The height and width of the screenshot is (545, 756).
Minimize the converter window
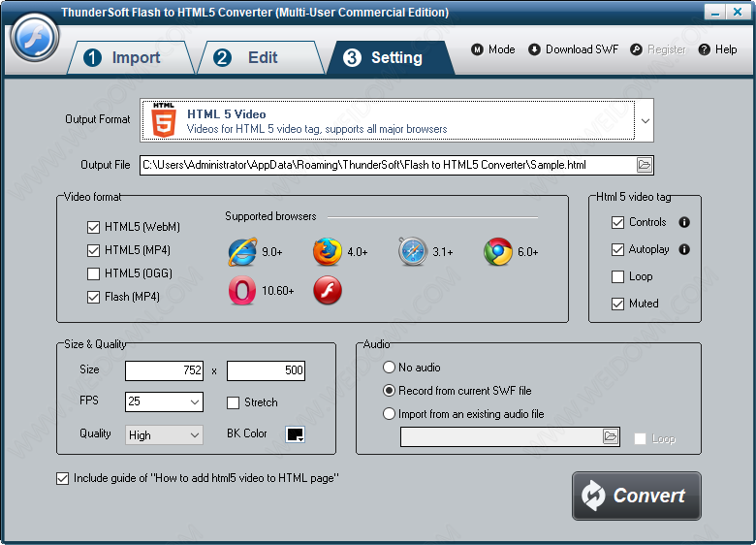(x=715, y=12)
